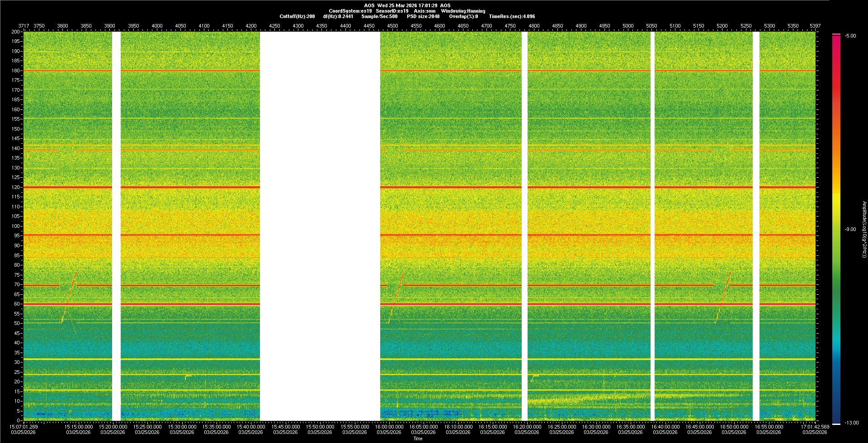The width and height of the screenshot is (868, 443).
Task: Click the 15:07:01.289 start timestamp
Action: 24,427
